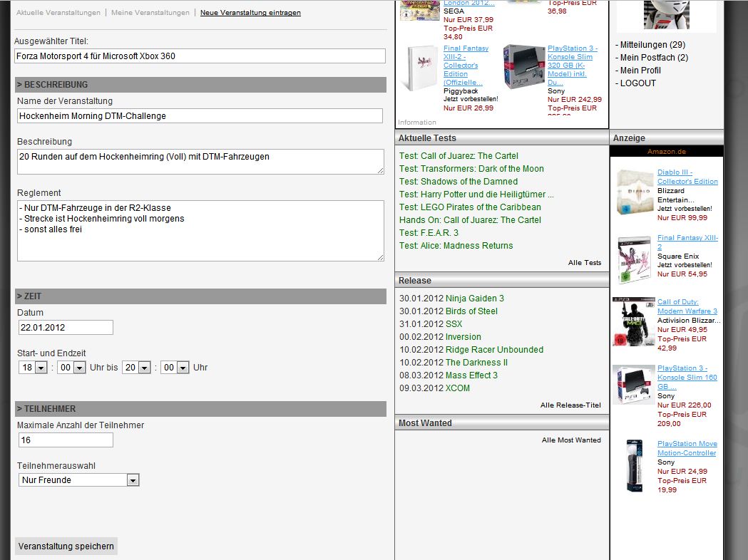This screenshot has width=748, height=560.
Task: Expand the Teilnehmerauswahl dropdown 'Nur Freunde'
Action: (x=78, y=480)
